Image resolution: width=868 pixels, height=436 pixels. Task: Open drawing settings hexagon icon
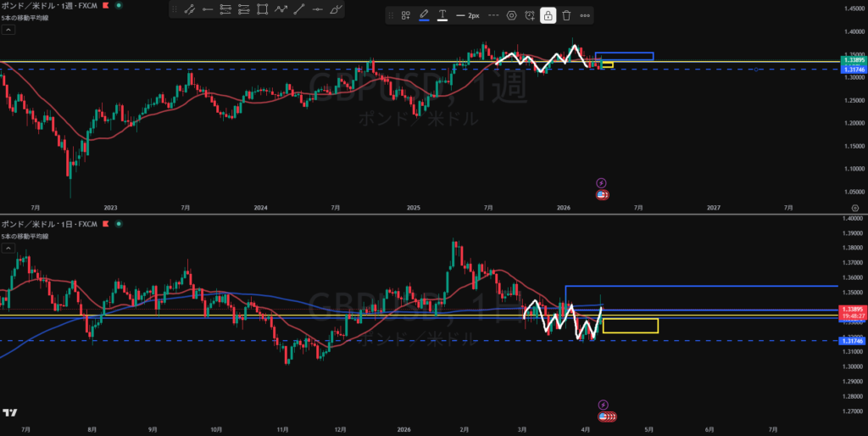[x=511, y=15]
